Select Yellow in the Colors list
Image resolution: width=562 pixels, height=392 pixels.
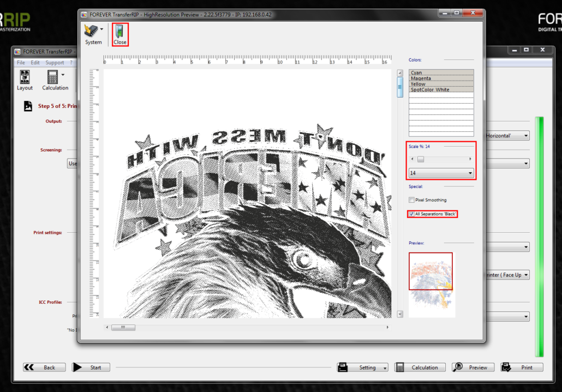pos(441,84)
